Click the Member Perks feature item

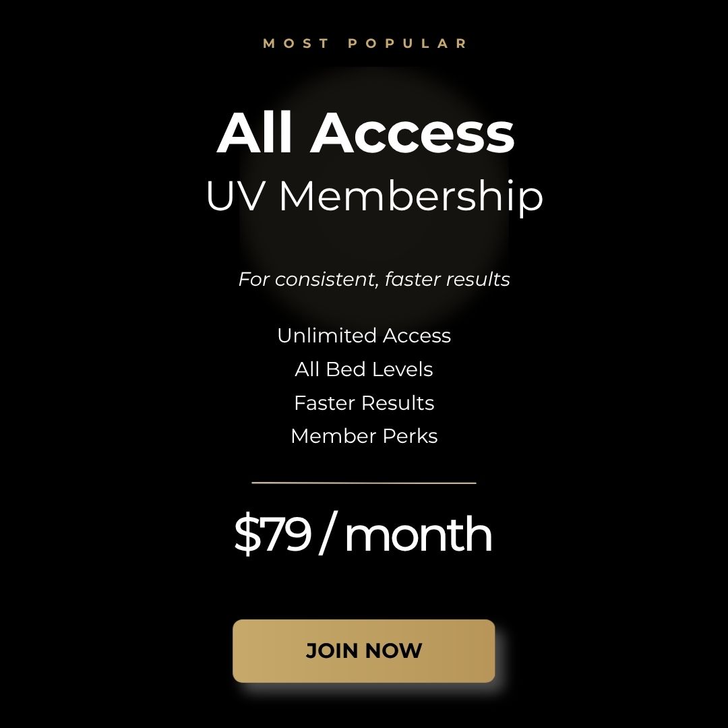[x=364, y=437]
